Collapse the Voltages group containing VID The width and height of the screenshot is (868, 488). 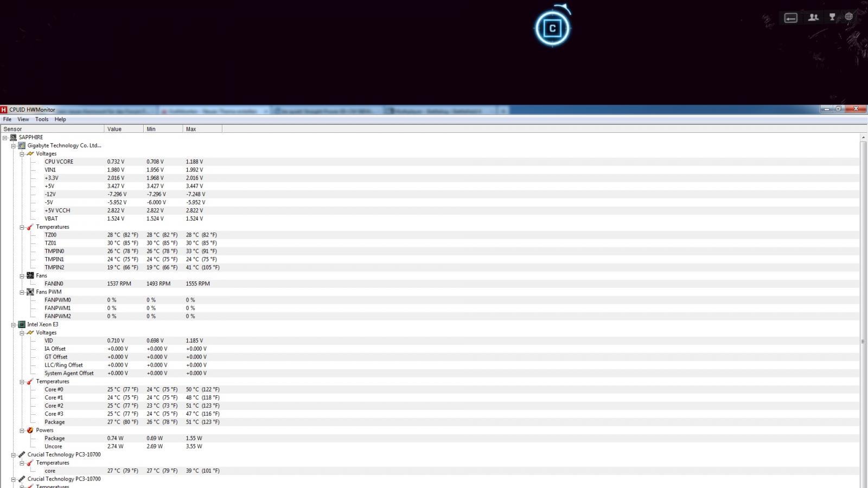click(22, 332)
